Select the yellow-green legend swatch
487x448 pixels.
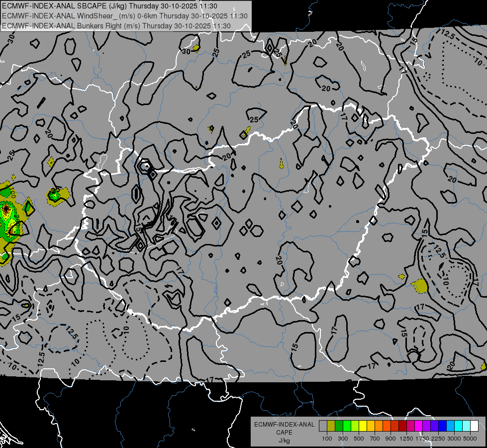355,426
